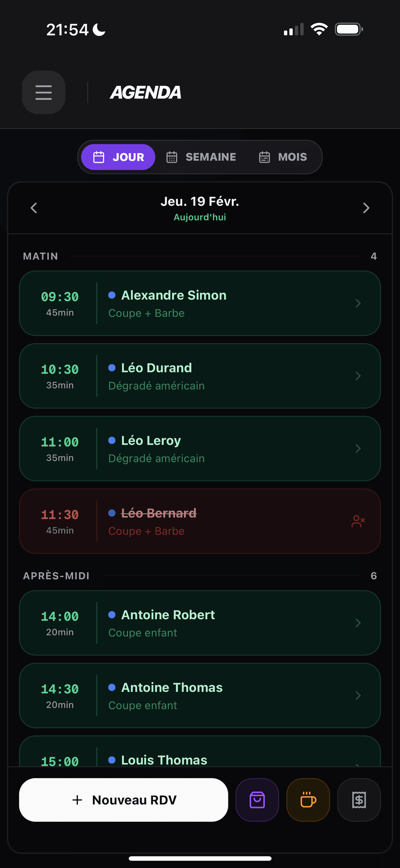The height and width of the screenshot is (868, 400).
Task: Expand Alexandre Simon appointment chevron
Action: pyautogui.click(x=358, y=303)
